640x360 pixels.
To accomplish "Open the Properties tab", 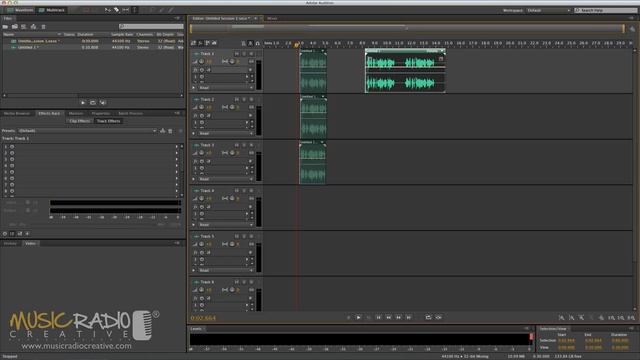I will click(x=101, y=113).
